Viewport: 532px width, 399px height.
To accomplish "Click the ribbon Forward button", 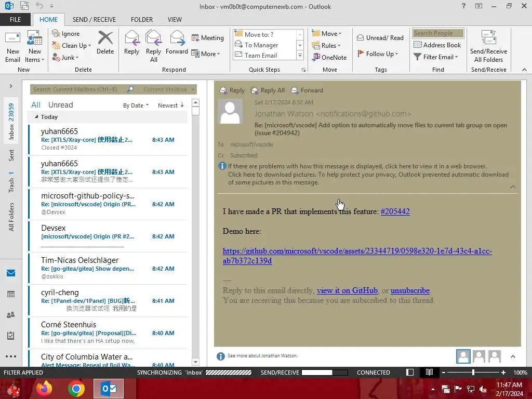I will pos(177,43).
